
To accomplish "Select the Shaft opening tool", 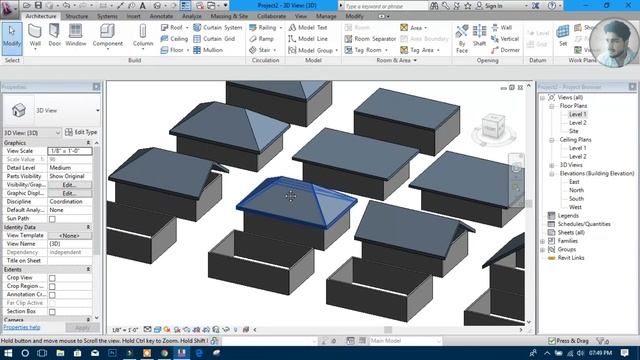I will (479, 36).
